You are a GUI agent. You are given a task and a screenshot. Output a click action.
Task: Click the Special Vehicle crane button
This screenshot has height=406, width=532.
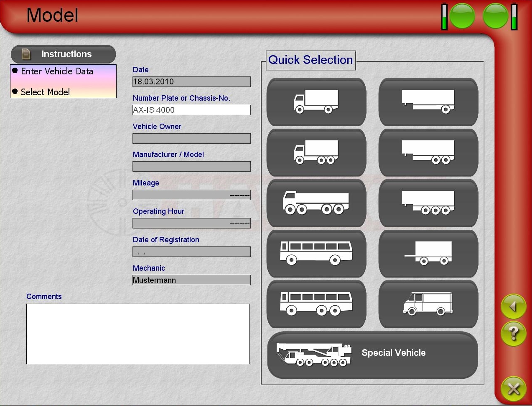(x=372, y=355)
